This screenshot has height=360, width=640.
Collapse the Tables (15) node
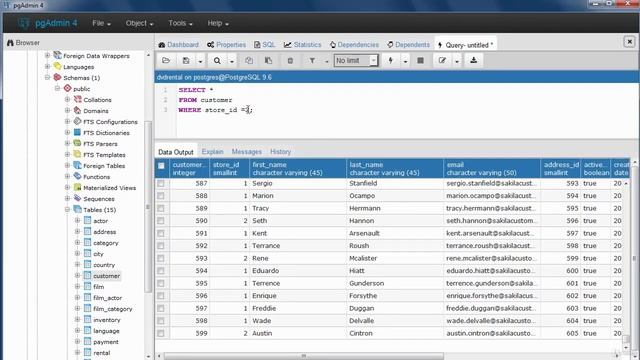(67, 210)
